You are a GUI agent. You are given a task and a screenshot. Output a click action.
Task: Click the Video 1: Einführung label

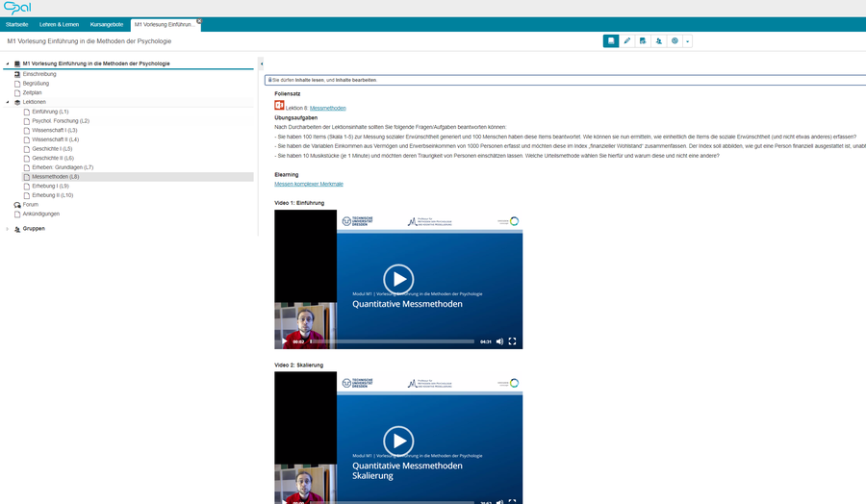pos(299,203)
